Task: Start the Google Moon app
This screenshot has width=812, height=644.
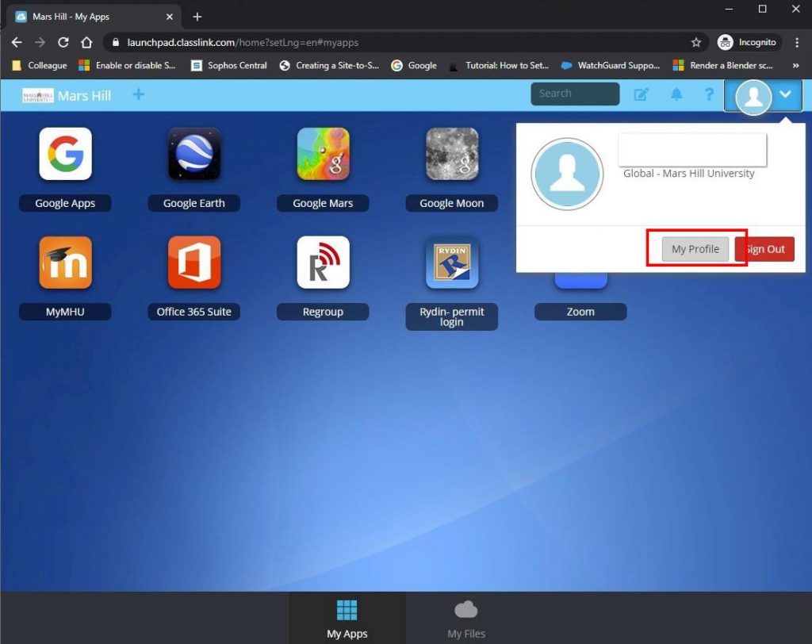Action: 450,155
